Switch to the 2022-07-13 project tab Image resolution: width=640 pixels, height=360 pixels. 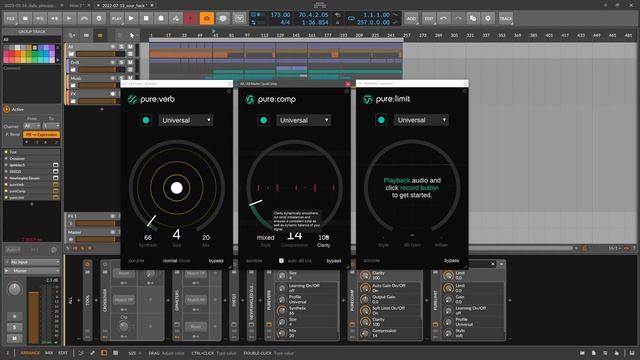point(125,5)
